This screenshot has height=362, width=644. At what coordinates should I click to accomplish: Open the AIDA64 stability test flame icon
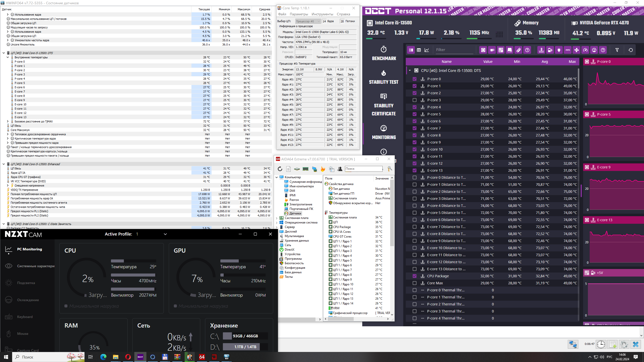point(323,169)
